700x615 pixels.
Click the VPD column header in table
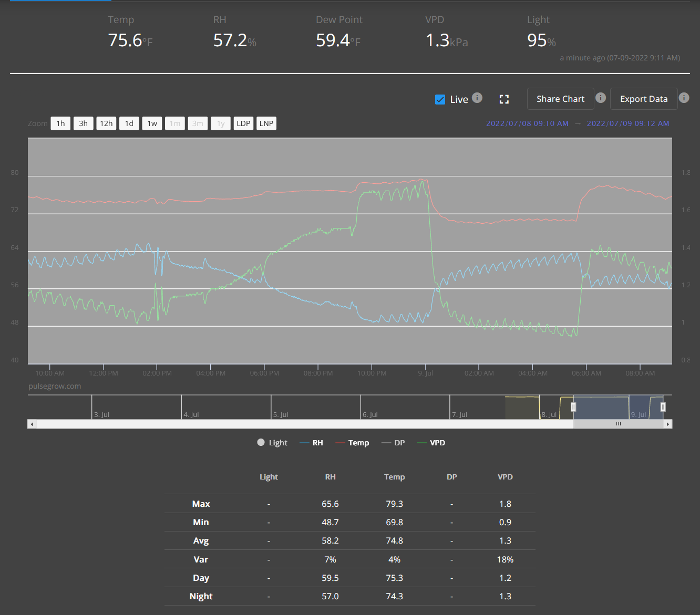click(505, 477)
